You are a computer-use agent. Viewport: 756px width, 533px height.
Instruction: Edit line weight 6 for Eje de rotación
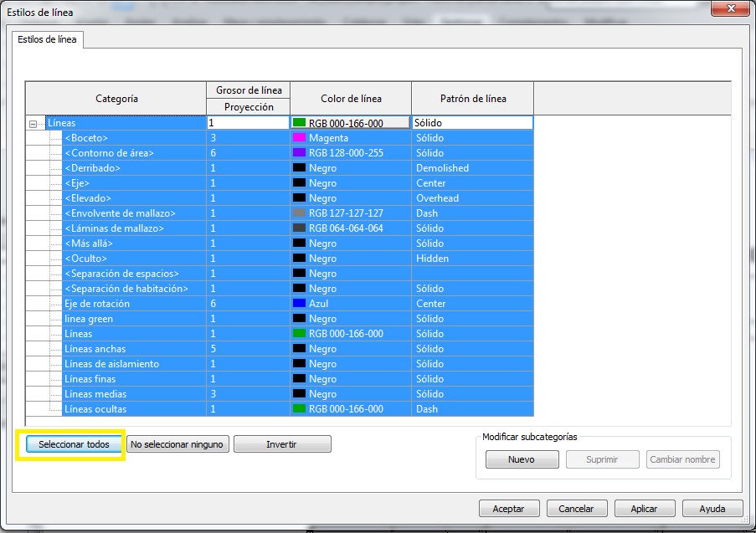pos(248,304)
